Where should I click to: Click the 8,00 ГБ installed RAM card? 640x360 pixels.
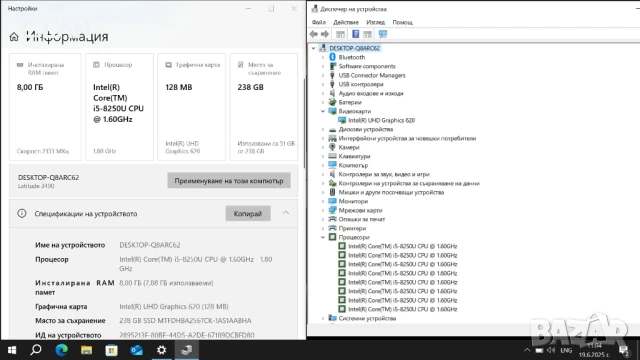click(x=45, y=107)
